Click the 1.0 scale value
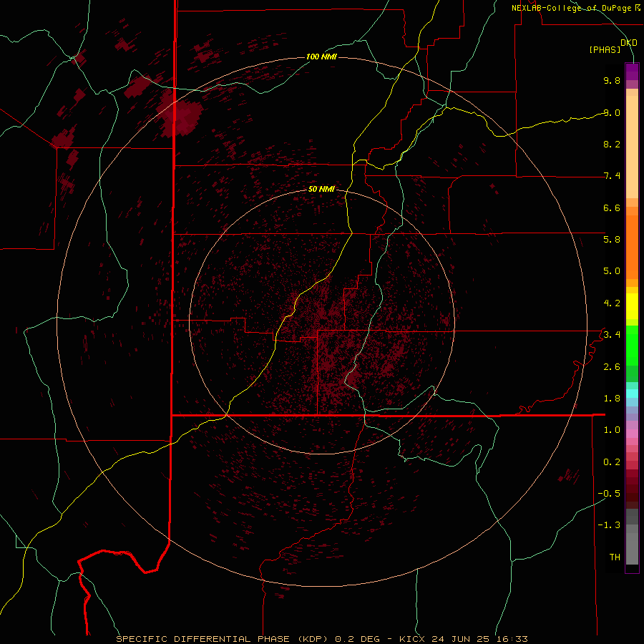This screenshot has height=644, width=644. [x=612, y=430]
